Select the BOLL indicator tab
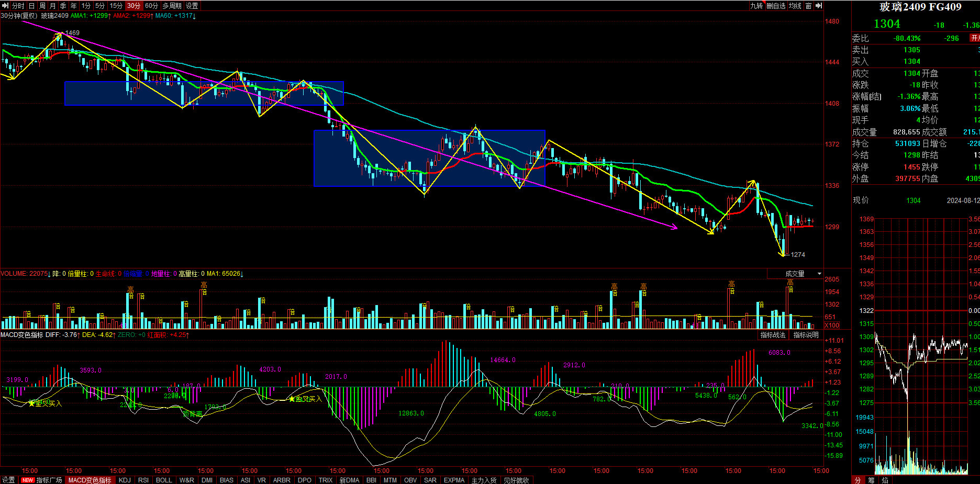This screenshot has width=980, height=484. [164, 480]
